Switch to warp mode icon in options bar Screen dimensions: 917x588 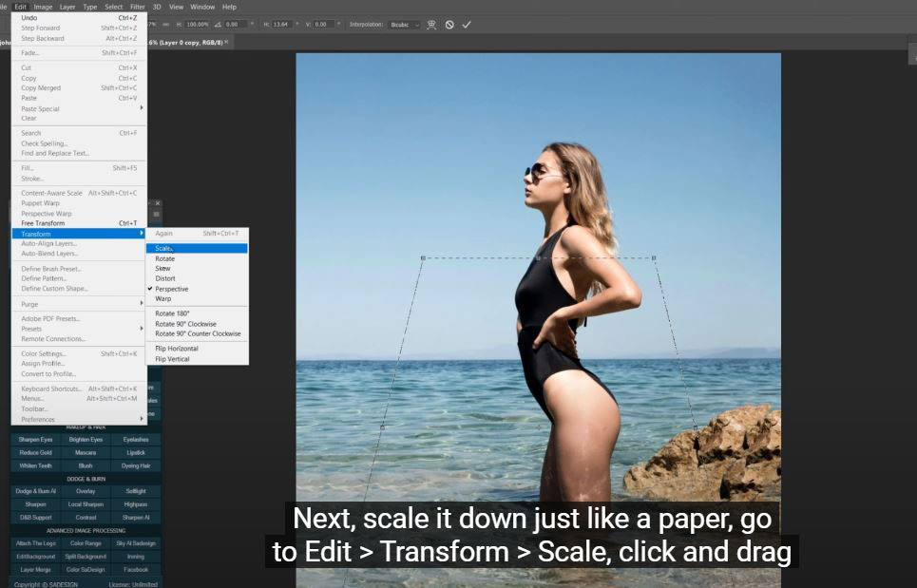(432, 25)
